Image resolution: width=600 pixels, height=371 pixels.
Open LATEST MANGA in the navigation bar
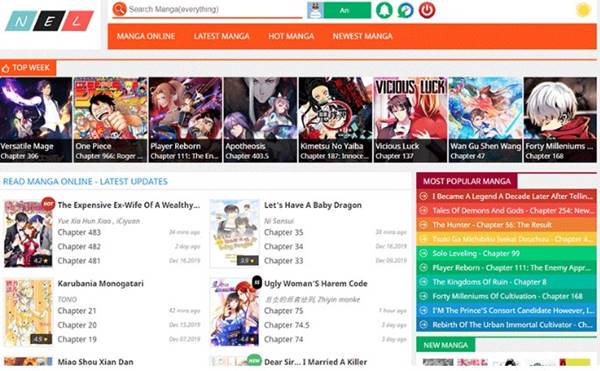coord(222,36)
